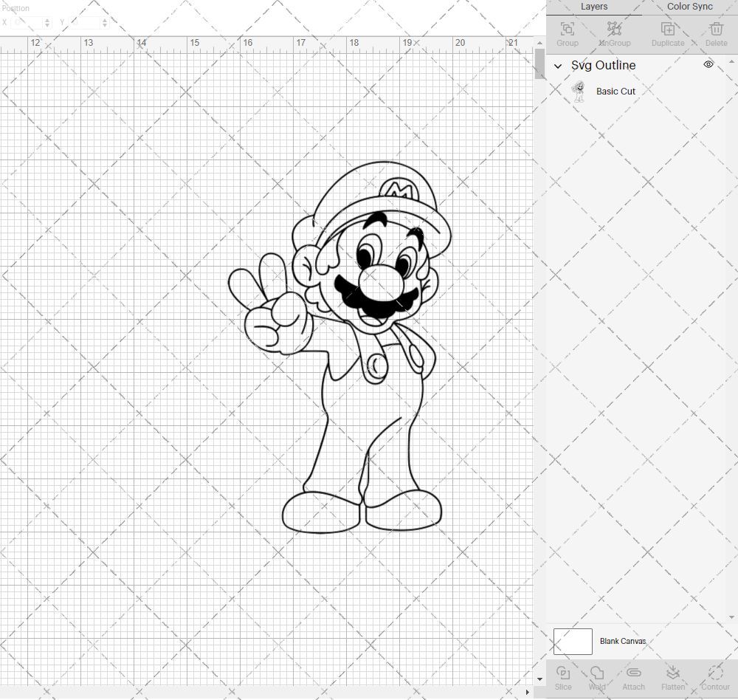
Task: Switch to the Color Sync tab
Action: (x=689, y=7)
